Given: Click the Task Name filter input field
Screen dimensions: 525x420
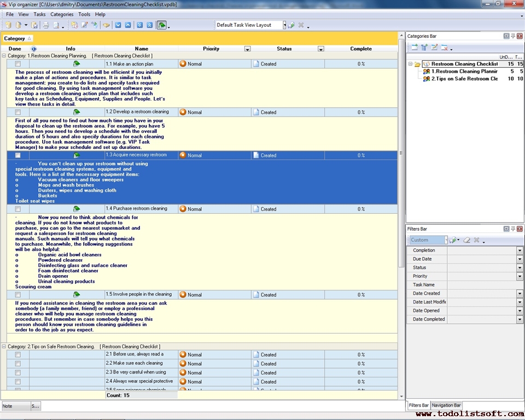Looking at the screenshot, I should (x=485, y=285).
